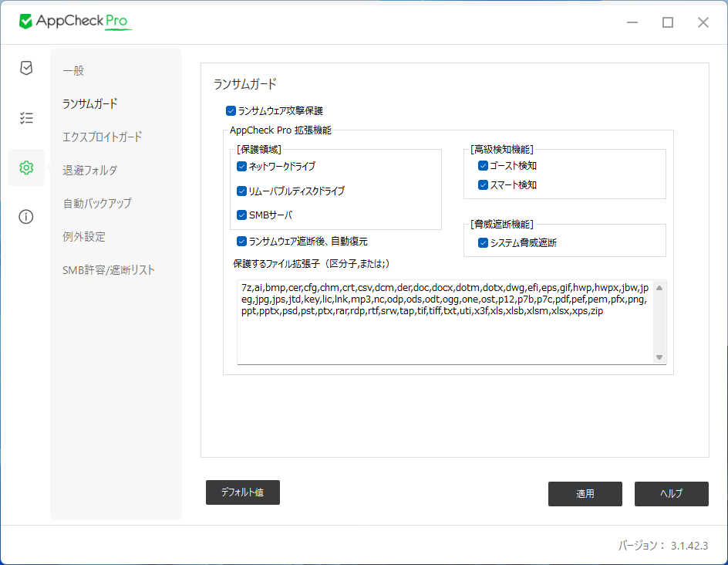Toggle リムーバブルディスクドライブ checkbox
This screenshot has height=565, width=728.
coord(241,191)
